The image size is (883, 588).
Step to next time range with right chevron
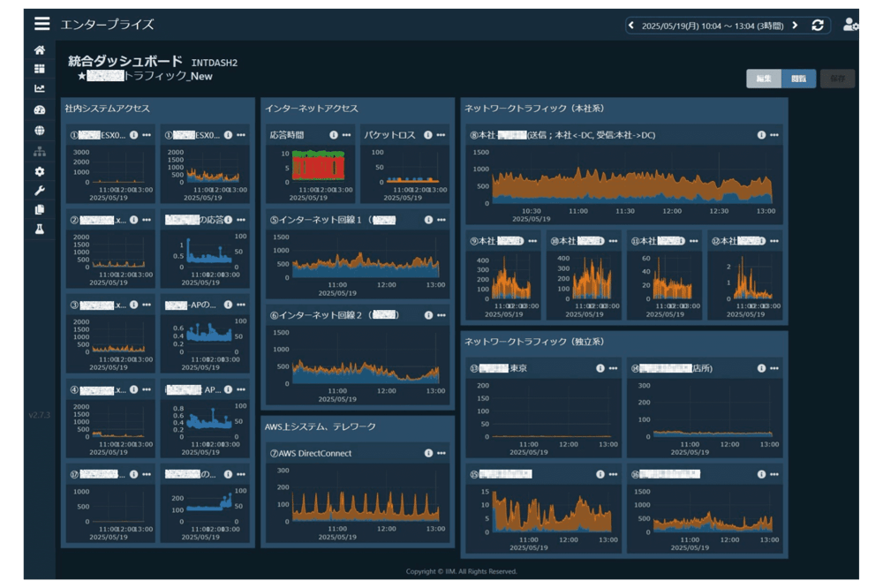[796, 26]
